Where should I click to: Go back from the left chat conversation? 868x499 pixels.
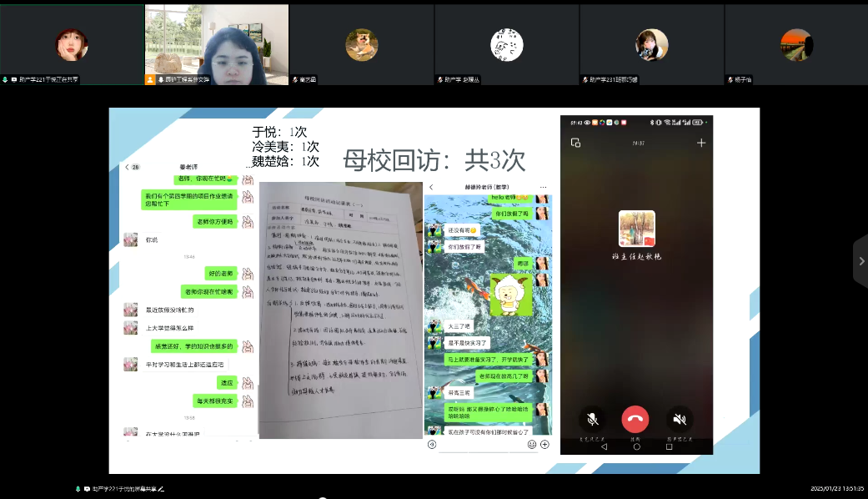(127, 167)
